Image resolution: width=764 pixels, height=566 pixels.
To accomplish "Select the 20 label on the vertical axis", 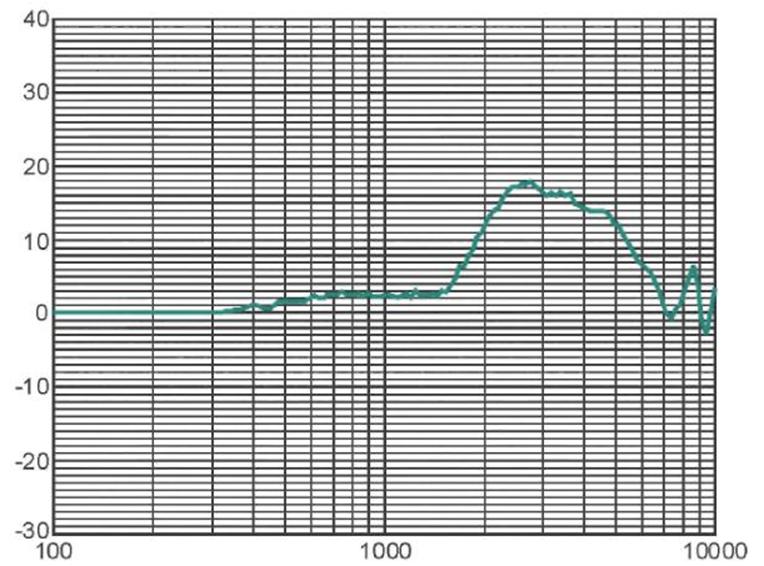I will 35,165.
